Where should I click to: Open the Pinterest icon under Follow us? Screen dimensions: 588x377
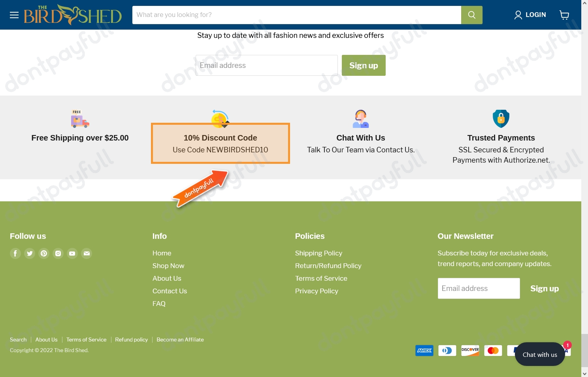[44, 253]
